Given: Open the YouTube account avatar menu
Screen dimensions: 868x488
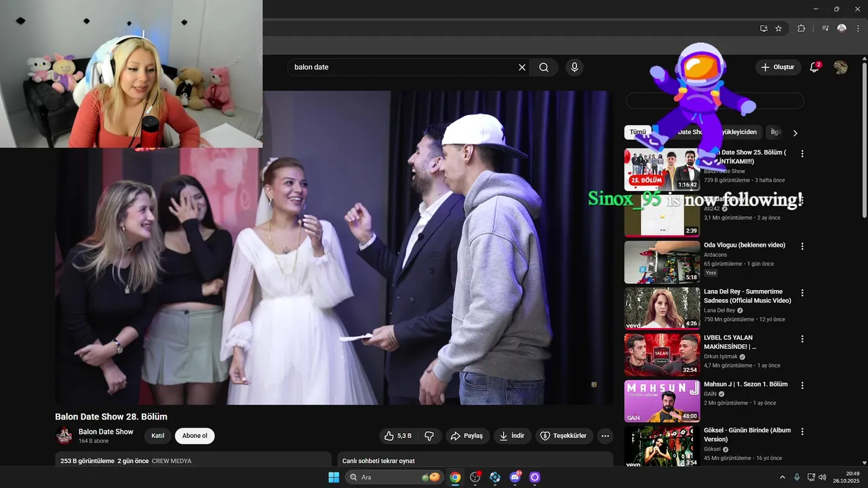Looking at the screenshot, I should (x=840, y=67).
